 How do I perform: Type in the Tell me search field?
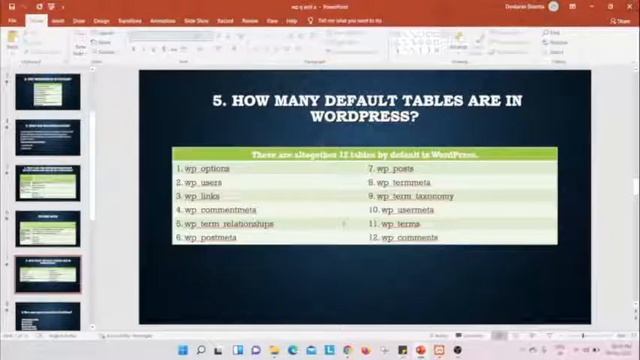tap(350, 21)
